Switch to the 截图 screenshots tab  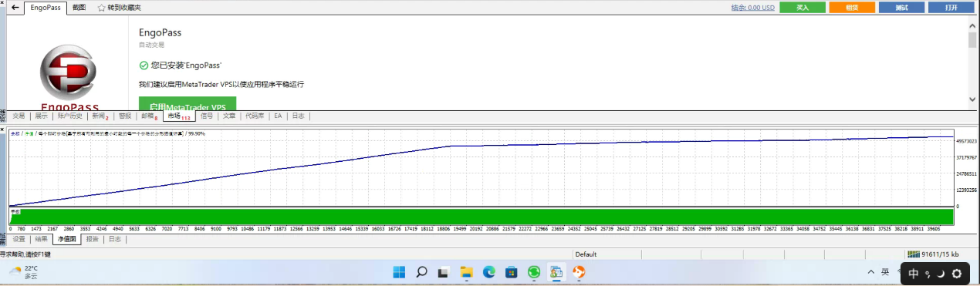click(79, 8)
